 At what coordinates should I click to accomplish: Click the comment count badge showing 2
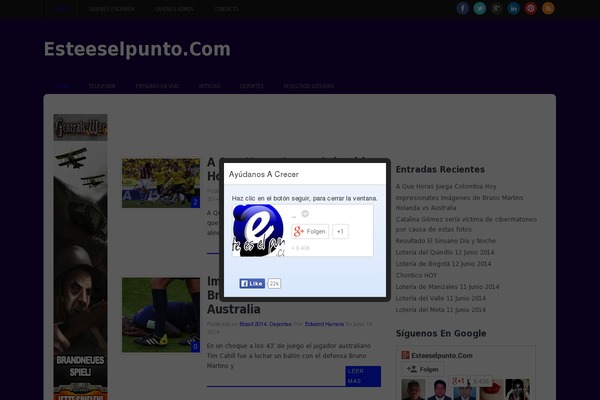(x=195, y=202)
